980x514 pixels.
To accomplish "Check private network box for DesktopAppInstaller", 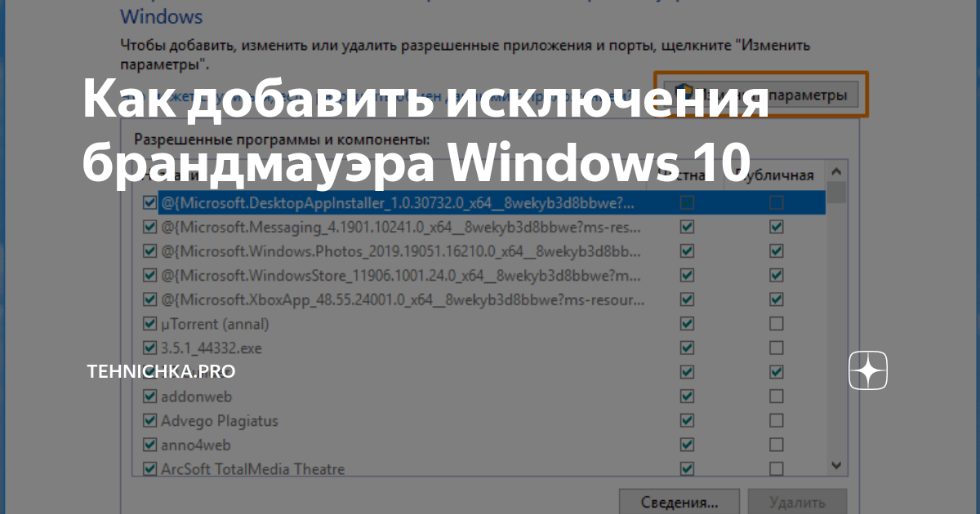I will (x=687, y=203).
